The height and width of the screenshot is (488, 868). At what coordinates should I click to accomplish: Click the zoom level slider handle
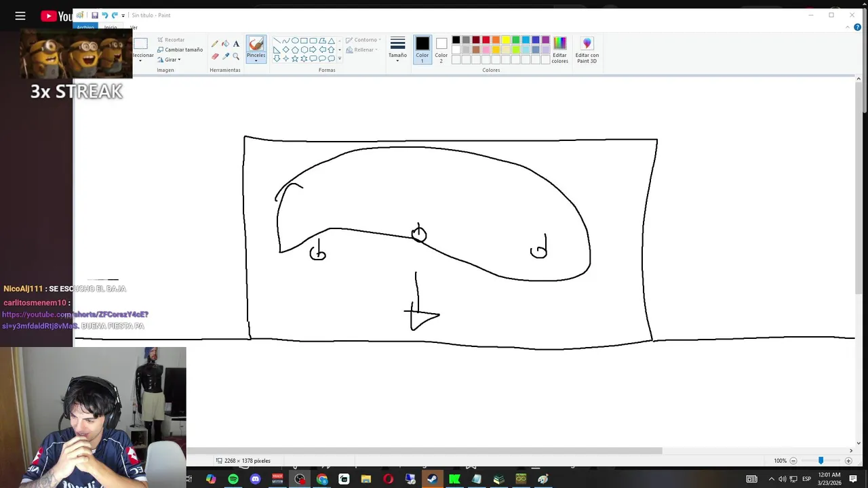tap(821, 461)
